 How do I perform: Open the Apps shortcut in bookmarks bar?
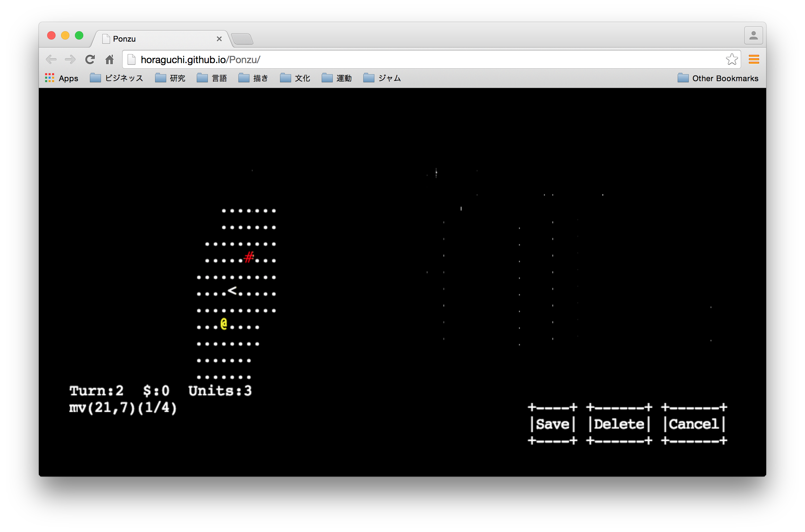[x=62, y=78]
